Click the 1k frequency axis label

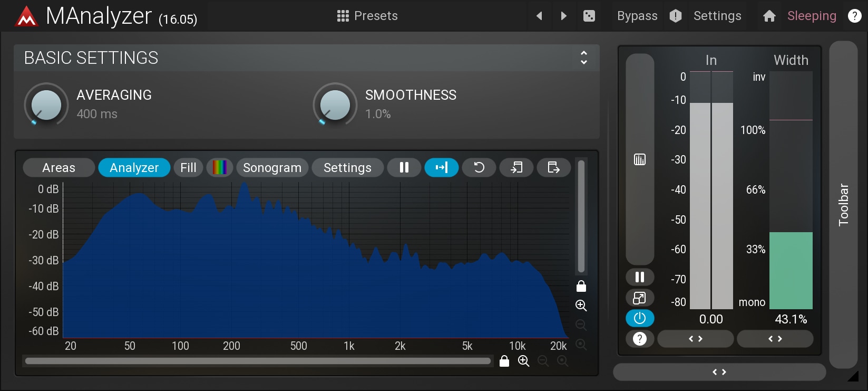[349, 346]
